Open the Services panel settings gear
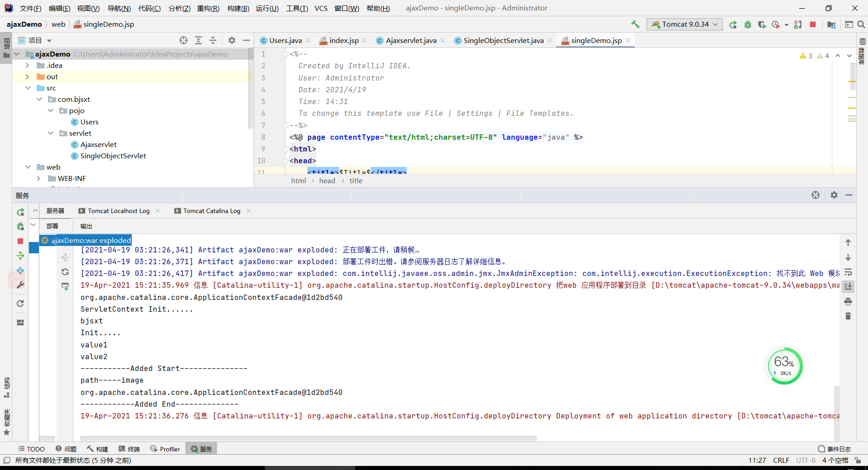The image size is (868, 470). click(x=834, y=195)
